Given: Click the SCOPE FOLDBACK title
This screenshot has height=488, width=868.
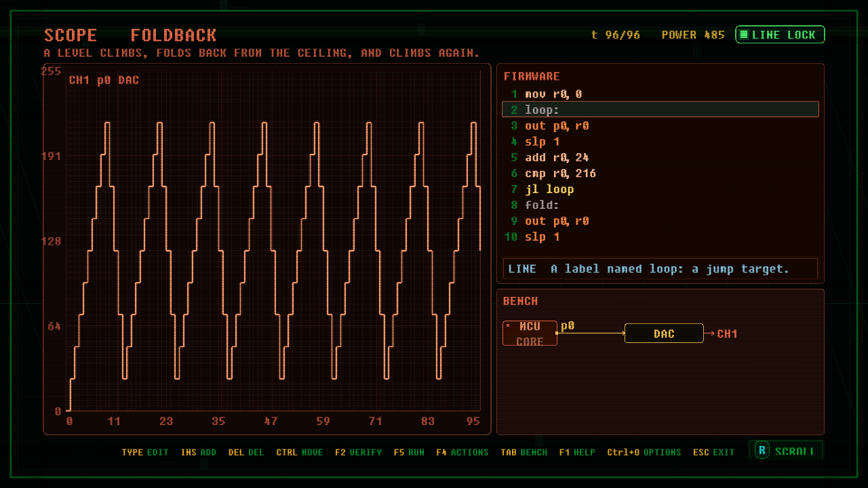Looking at the screenshot, I should (x=130, y=35).
